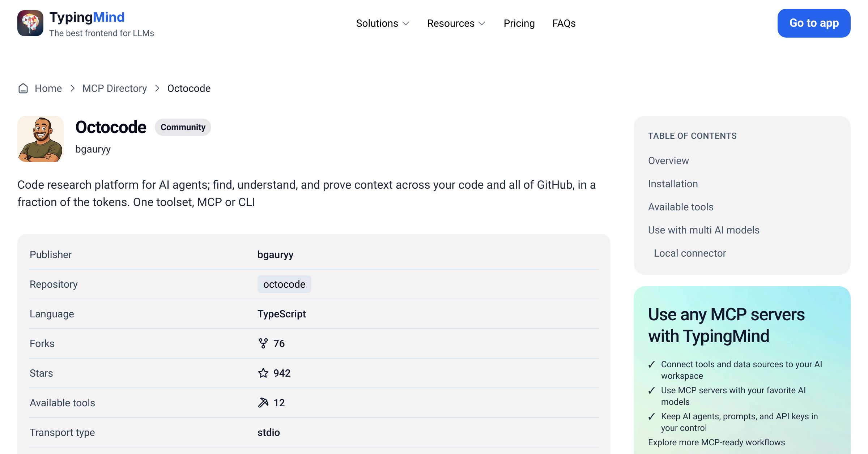Expand the Resources dropdown menu
Image resolution: width=868 pixels, height=454 pixels.
click(x=456, y=23)
